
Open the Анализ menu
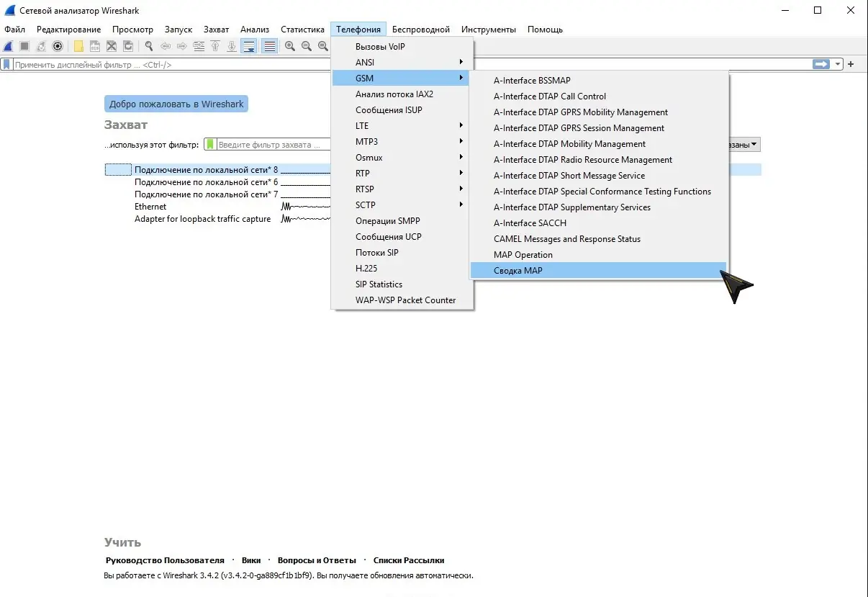pos(255,30)
